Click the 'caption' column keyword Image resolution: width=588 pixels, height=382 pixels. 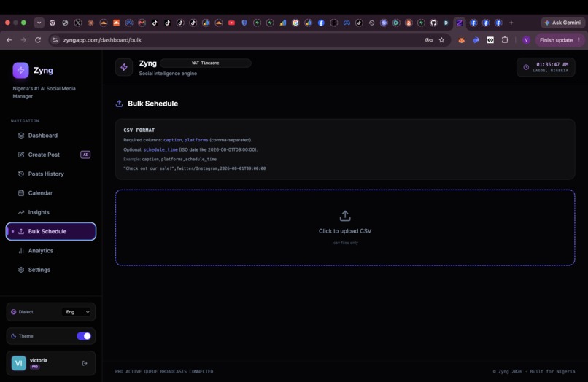pos(172,140)
